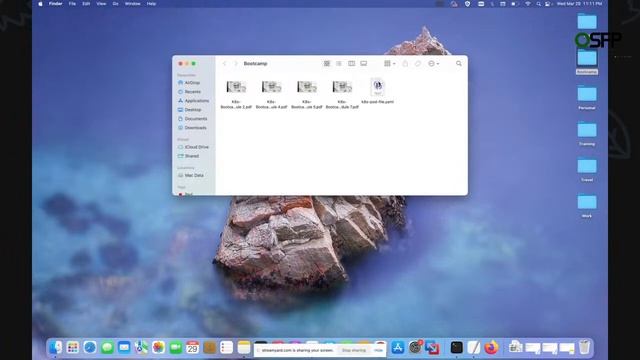Switch Finder to column view

(351, 64)
